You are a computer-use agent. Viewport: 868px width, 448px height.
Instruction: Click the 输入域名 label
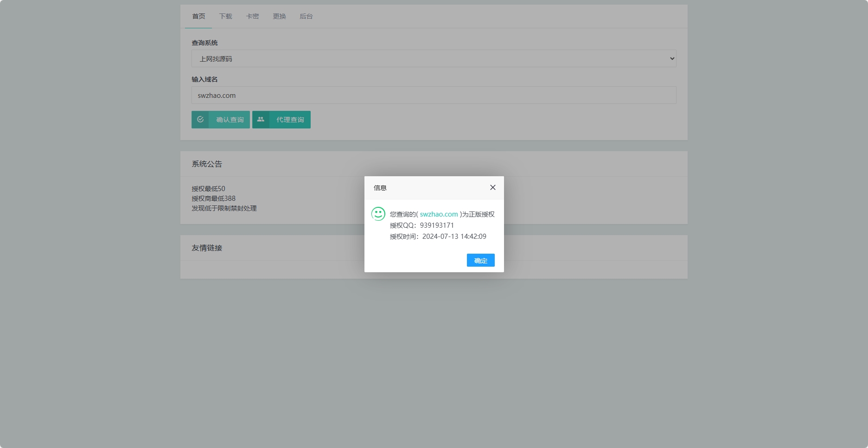[x=204, y=79]
